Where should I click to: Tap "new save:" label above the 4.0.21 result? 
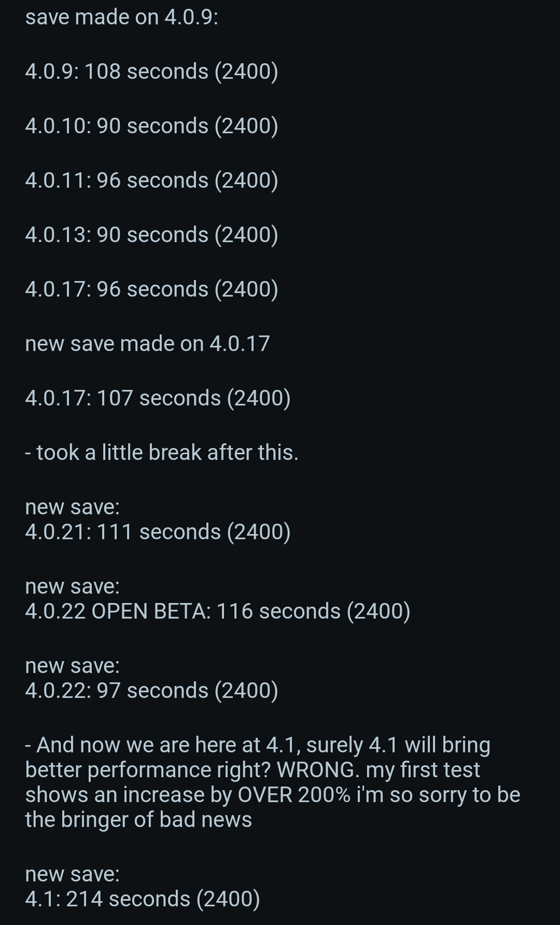click(x=72, y=507)
